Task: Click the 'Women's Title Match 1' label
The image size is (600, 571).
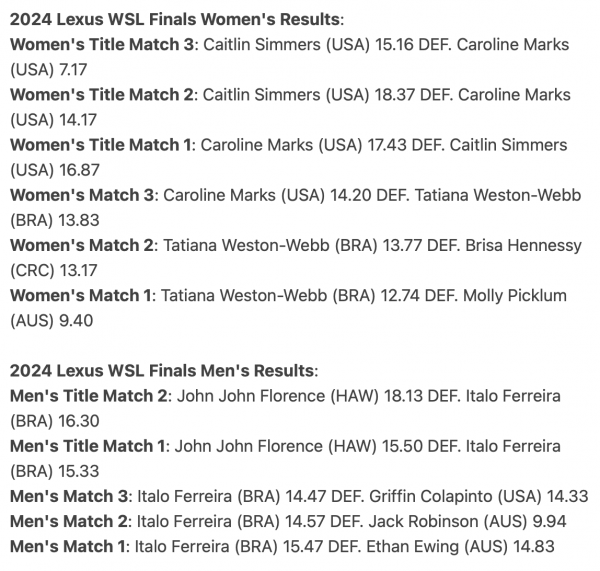Action: (100, 145)
